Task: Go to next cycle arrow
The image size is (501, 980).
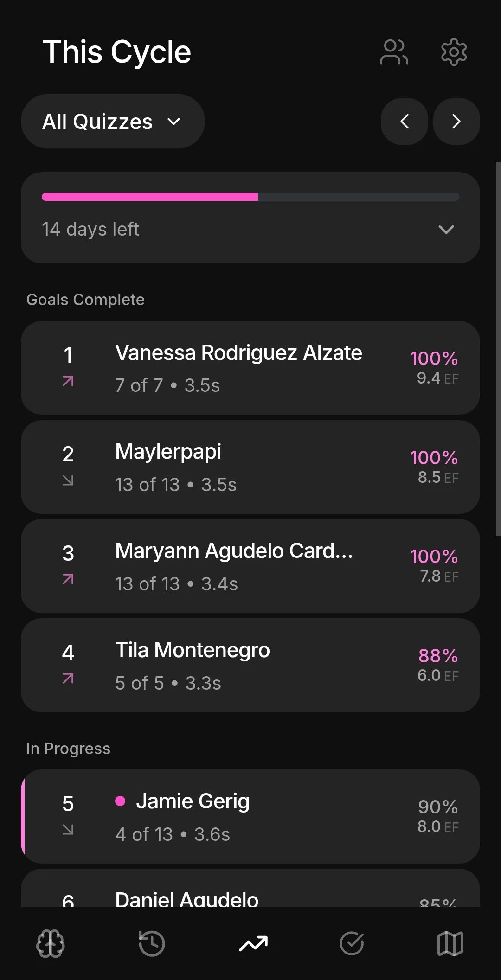Action: (456, 122)
